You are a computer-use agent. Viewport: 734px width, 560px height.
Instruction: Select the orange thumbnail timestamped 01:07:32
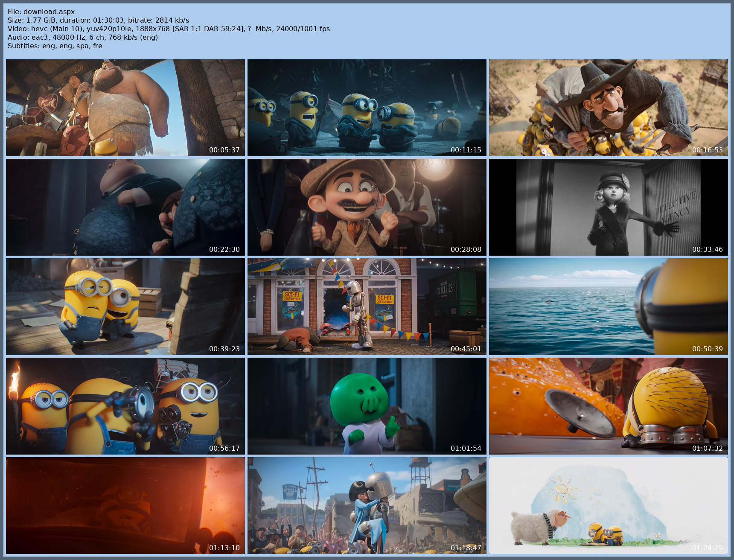click(609, 406)
